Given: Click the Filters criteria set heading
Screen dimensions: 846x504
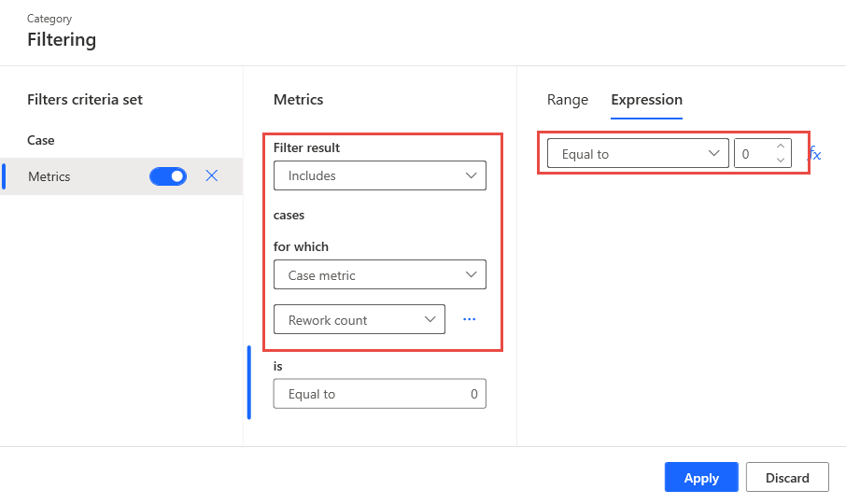Looking at the screenshot, I should 85,100.
